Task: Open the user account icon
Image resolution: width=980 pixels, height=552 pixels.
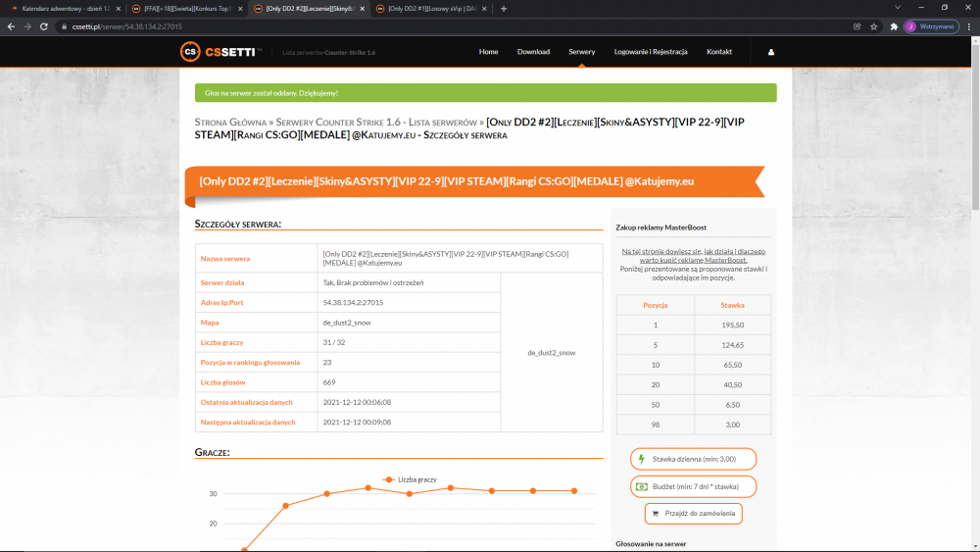Action: click(770, 52)
